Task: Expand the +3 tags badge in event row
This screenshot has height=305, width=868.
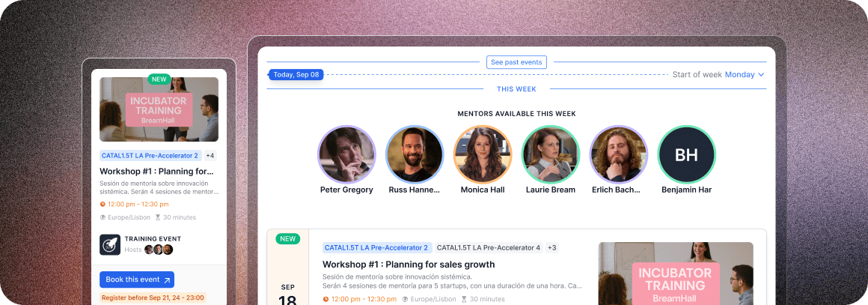Action: (552, 248)
